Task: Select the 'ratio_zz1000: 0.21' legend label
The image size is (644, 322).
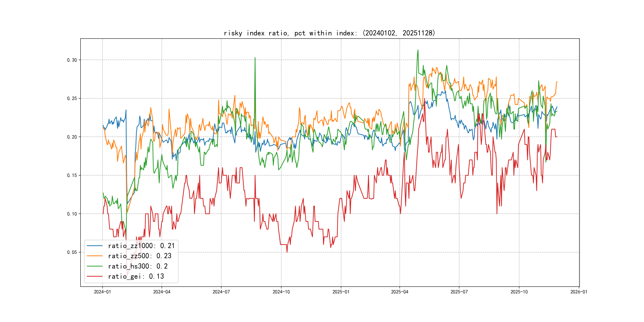Action: tap(141, 246)
